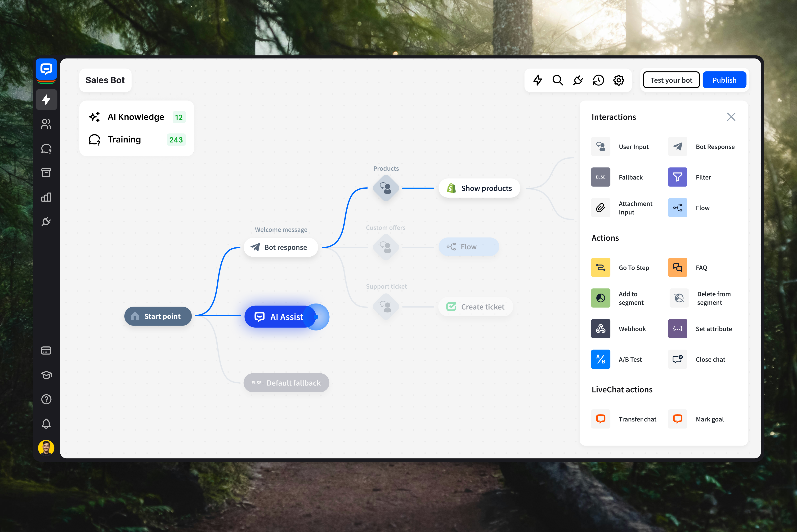Close the Interactions panel

tap(731, 117)
